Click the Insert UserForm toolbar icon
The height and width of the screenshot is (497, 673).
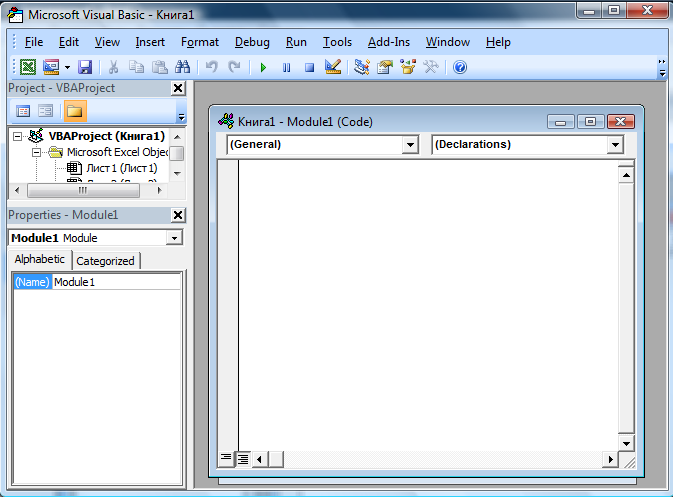[x=51, y=67]
